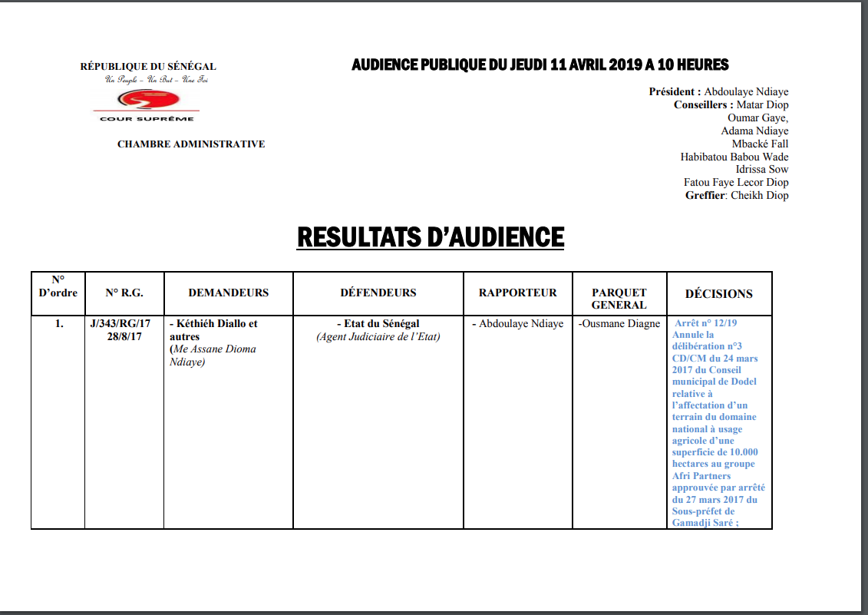The image size is (868, 615).
Task: Click the dark scrollbar strip on the right
Action: click(x=863, y=307)
